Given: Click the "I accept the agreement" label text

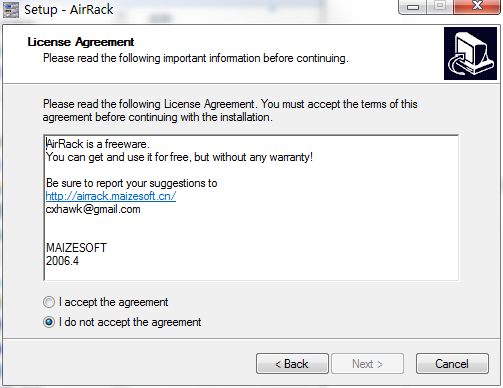Looking at the screenshot, I should [x=113, y=302].
